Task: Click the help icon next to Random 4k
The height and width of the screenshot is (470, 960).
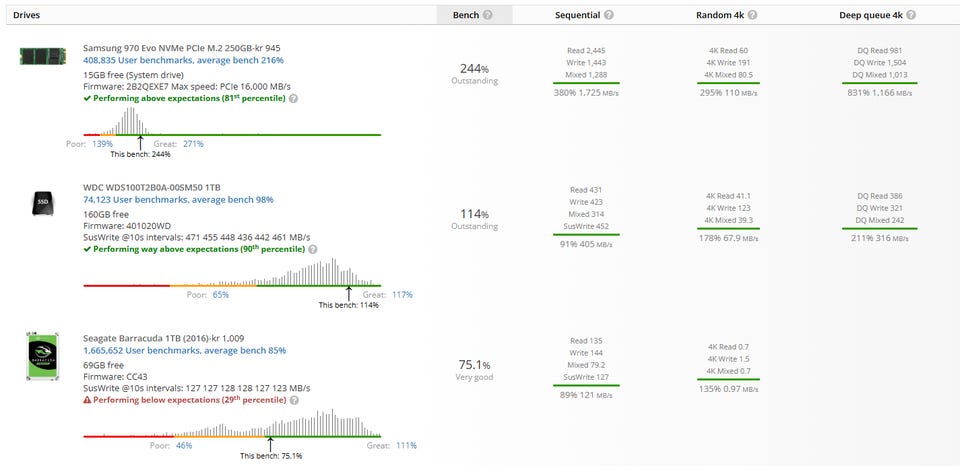Action: [752, 15]
